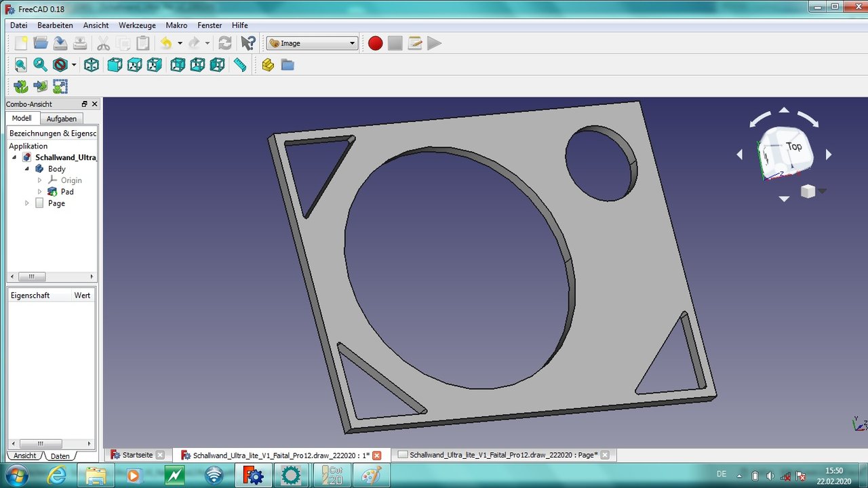Switch to the Aufgaben tab
Viewport: 868px width, 488px height.
tap(61, 119)
